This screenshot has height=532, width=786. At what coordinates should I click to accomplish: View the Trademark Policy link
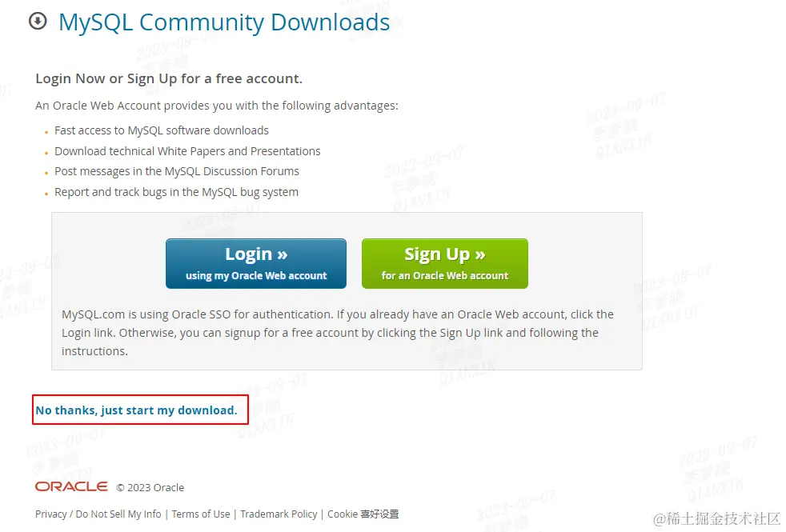[279, 514]
